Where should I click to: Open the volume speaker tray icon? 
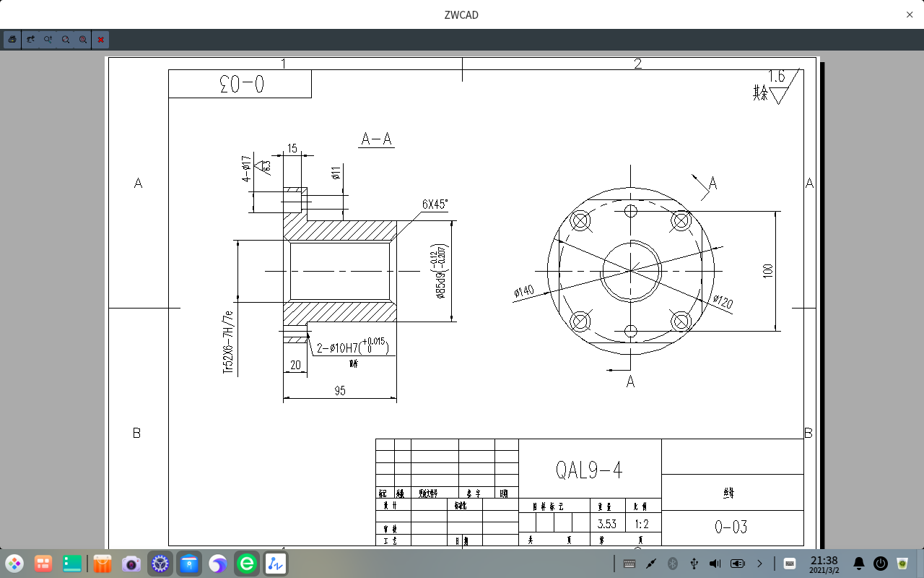coord(715,564)
